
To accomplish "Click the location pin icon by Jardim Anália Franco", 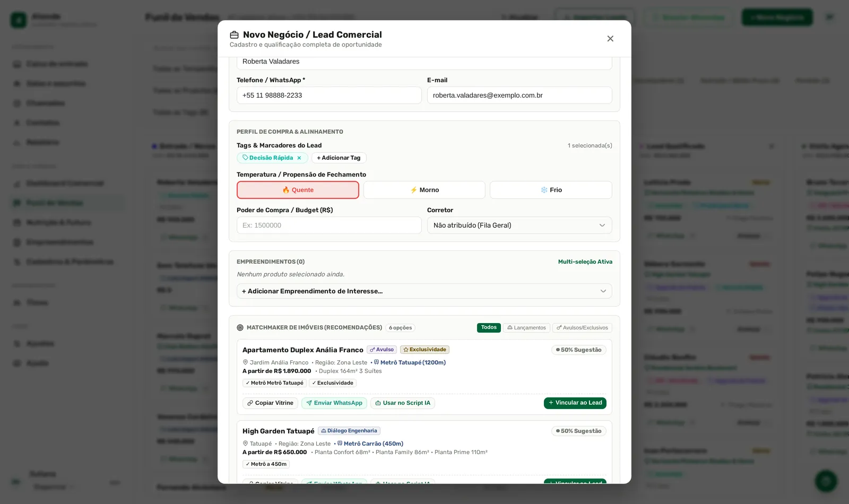I will click(245, 363).
